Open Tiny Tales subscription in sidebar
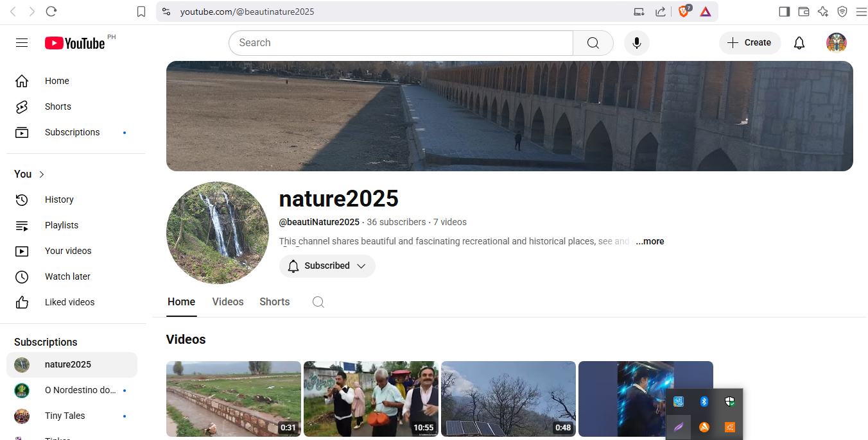 pos(72,416)
